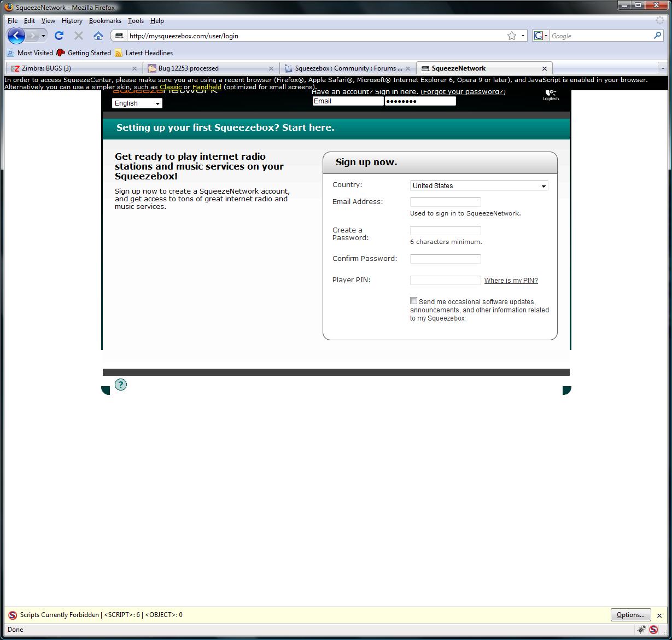The height and width of the screenshot is (640, 672).
Task: Open the Classic skin link
Action: (171, 87)
